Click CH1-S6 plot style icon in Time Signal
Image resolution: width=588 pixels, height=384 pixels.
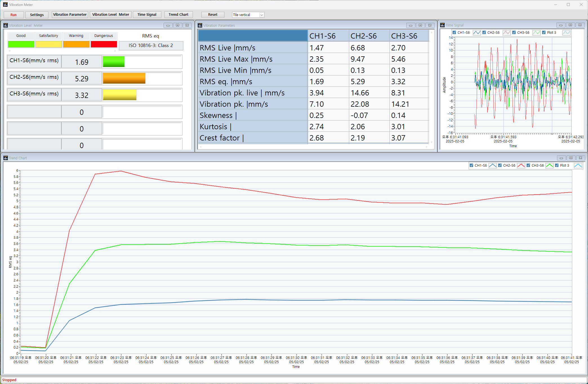477,33
